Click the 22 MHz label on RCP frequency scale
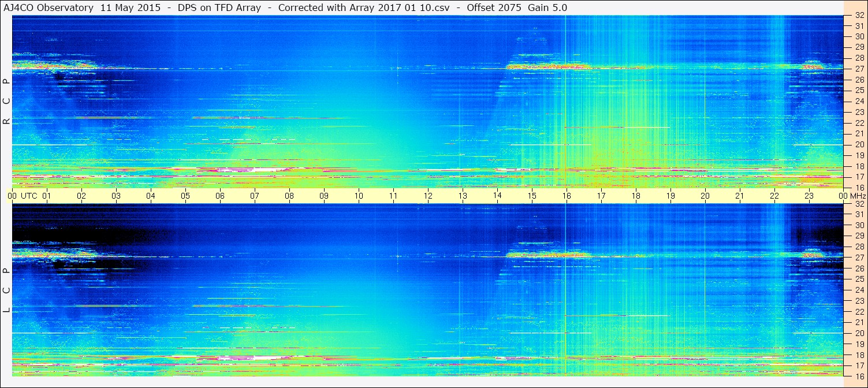This screenshot has width=868, height=388. (859, 122)
